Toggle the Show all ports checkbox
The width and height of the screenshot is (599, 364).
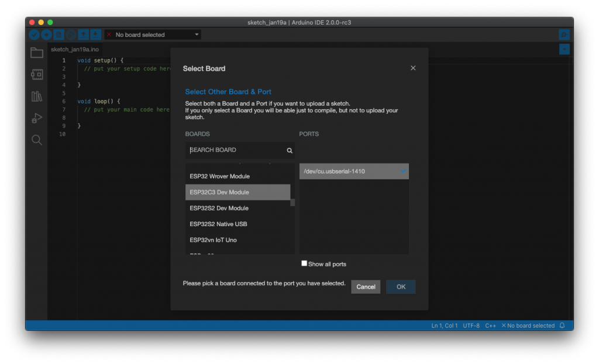click(x=304, y=264)
